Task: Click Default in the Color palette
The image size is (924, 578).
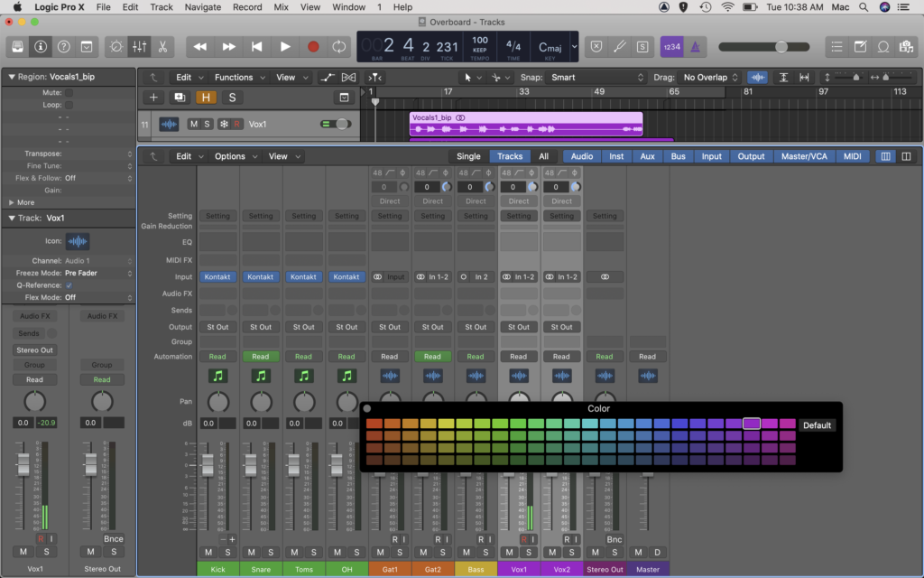Action: pos(817,424)
